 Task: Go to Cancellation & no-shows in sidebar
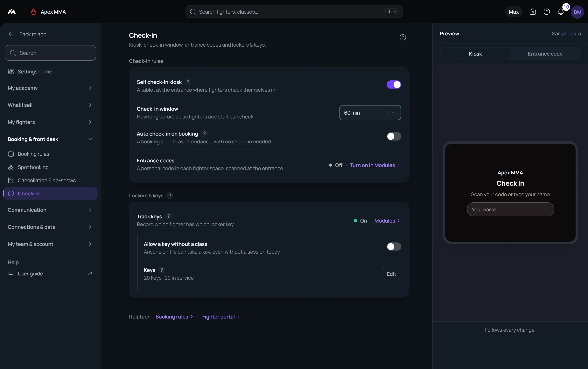(50, 180)
